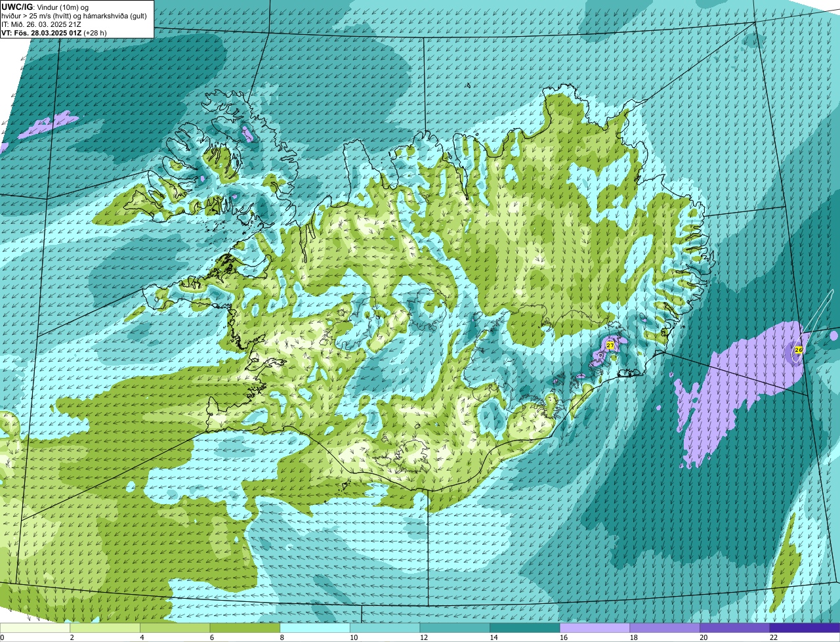
Task: Click the darkest purple legend swatch above 22
Action: click(805, 628)
